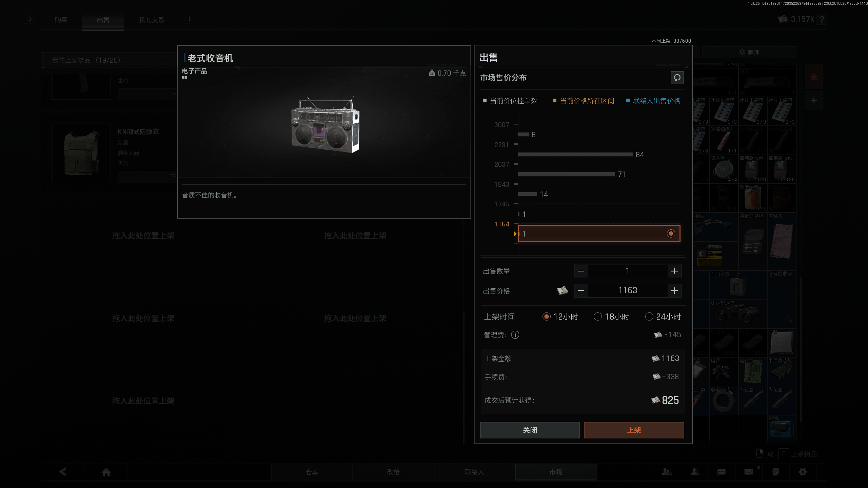Image resolution: width=868 pixels, height=488 pixels.
Task: Select the 84-order price bar
Action: click(x=599, y=155)
